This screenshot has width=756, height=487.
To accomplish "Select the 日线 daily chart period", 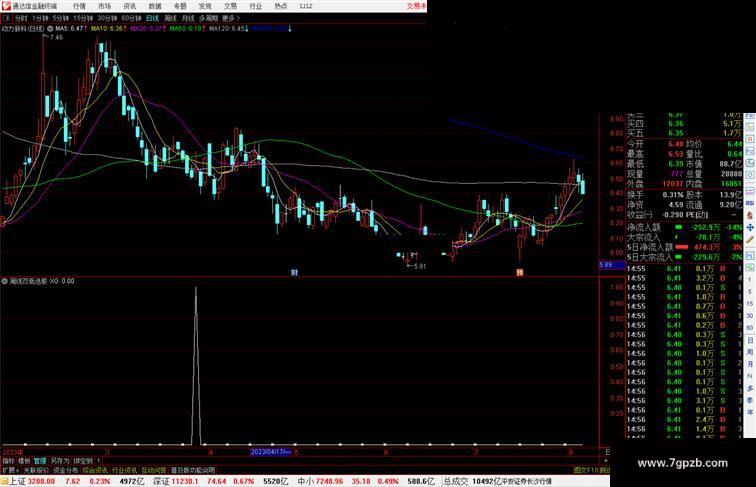I will [152, 18].
